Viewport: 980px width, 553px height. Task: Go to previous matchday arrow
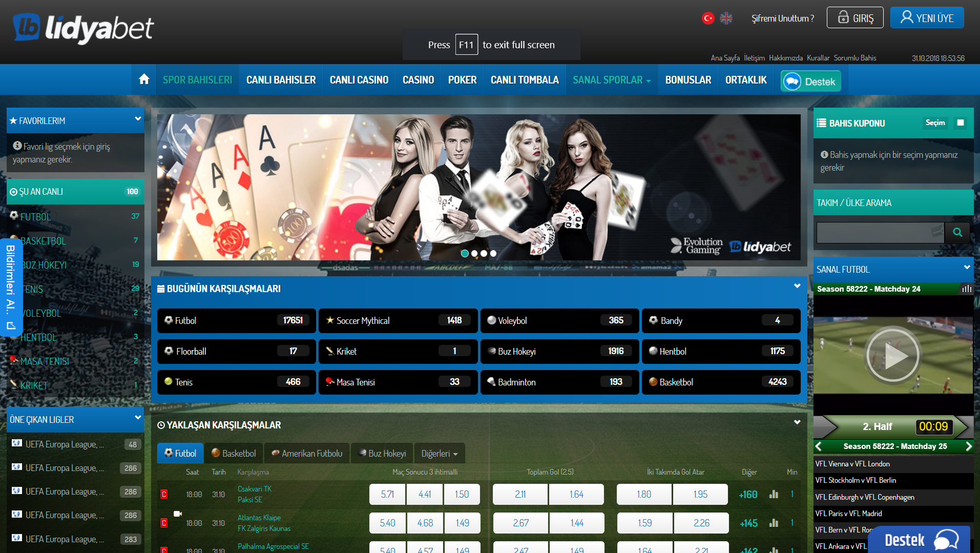(x=818, y=446)
